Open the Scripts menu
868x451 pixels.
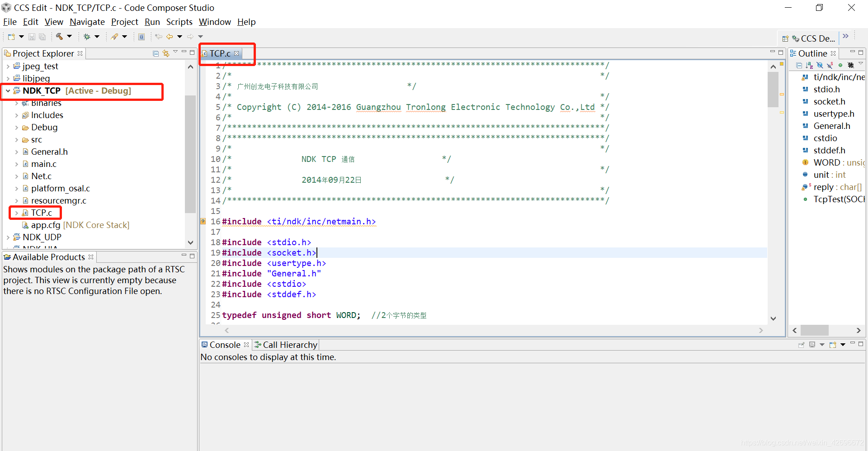pos(179,22)
